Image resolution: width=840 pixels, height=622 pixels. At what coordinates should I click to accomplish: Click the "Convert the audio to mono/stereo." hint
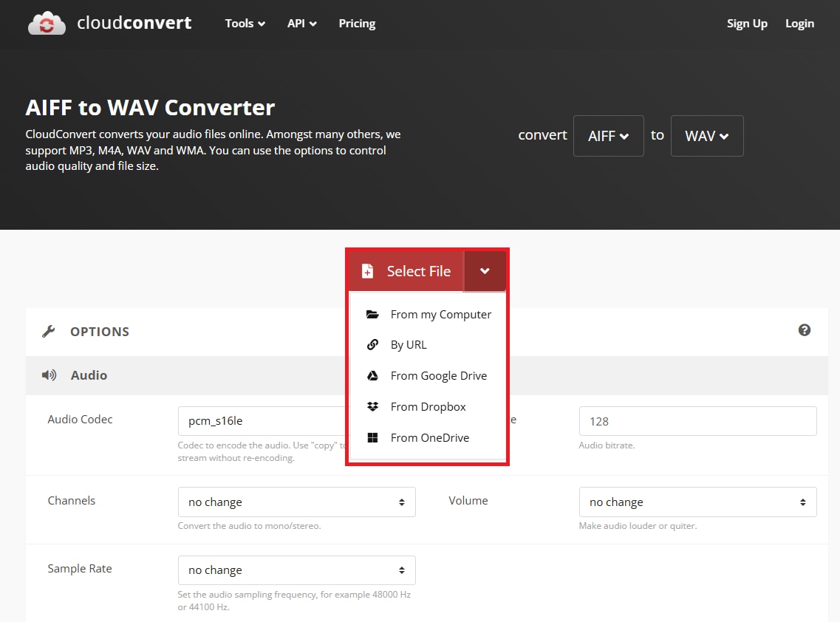pyautogui.click(x=249, y=526)
